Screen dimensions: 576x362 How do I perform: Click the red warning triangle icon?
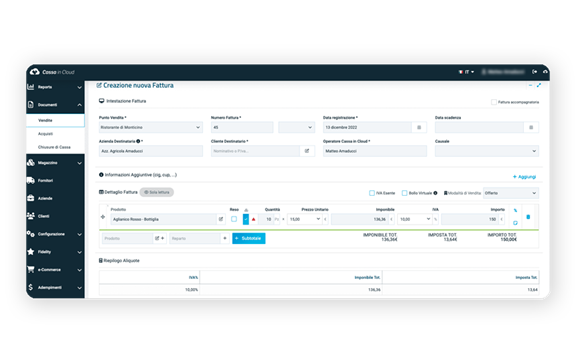tap(253, 219)
